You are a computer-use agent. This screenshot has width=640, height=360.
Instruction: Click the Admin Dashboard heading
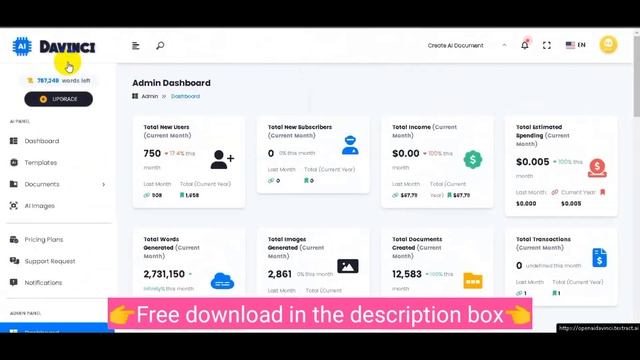171,83
